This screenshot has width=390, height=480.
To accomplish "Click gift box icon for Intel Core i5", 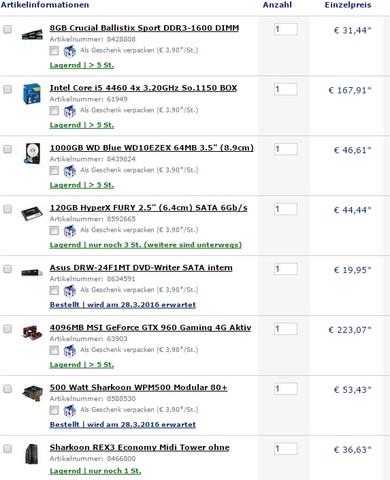I will 69,111.
